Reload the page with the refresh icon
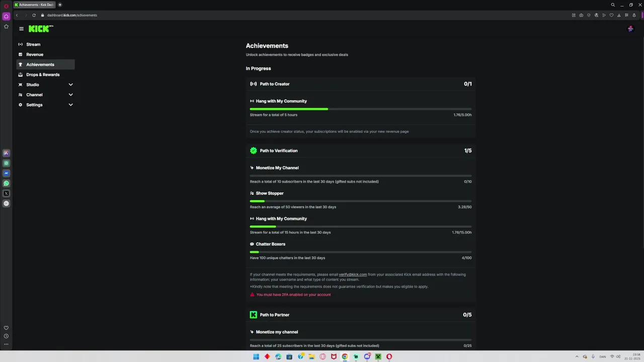The height and width of the screenshot is (362, 644). click(34, 15)
